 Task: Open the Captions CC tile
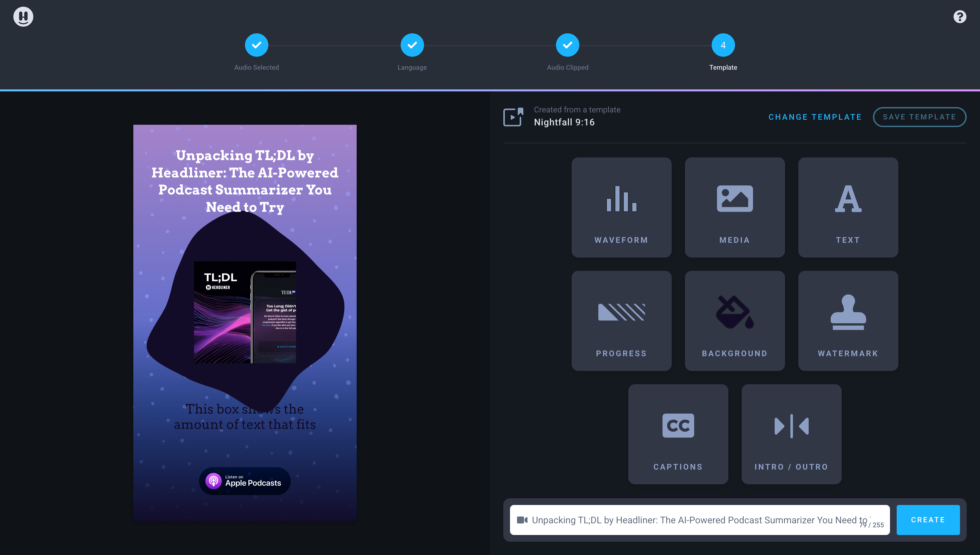point(678,434)
